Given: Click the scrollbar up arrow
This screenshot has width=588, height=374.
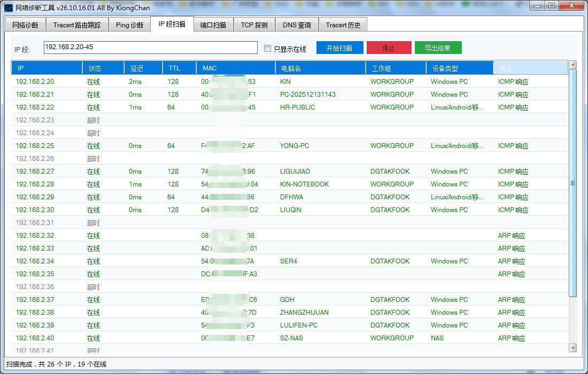Looking at the screenshot, I should [572, 65].
